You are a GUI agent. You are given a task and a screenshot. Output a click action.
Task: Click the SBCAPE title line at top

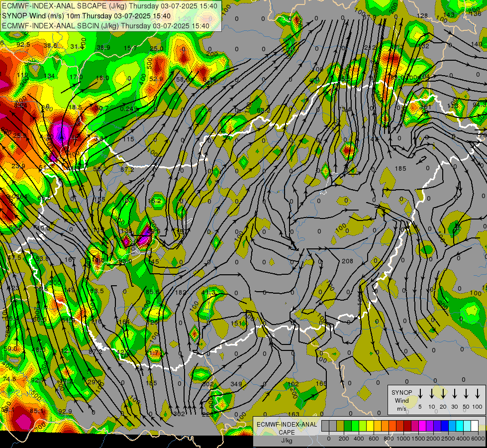pos(109,6)
